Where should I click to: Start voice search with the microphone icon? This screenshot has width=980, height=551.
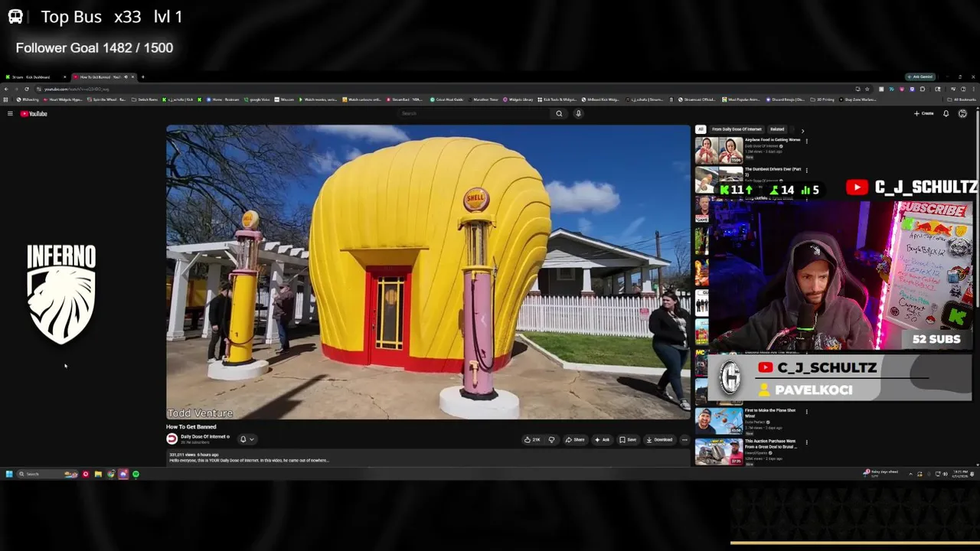578,113
